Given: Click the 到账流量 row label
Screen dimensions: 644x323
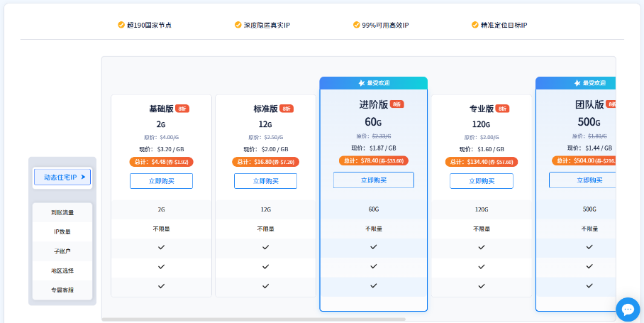Looking at the screenshot, I should click(x=62, y=213).
